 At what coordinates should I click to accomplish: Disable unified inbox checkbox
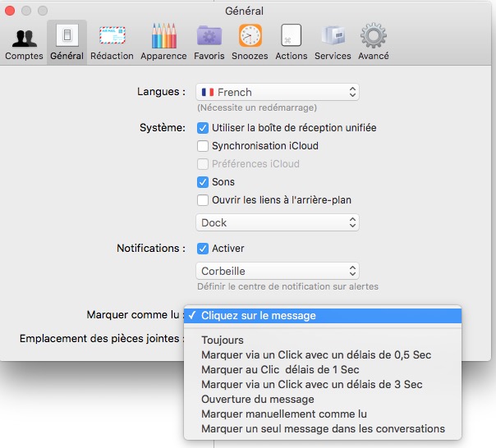pos(203,128)
